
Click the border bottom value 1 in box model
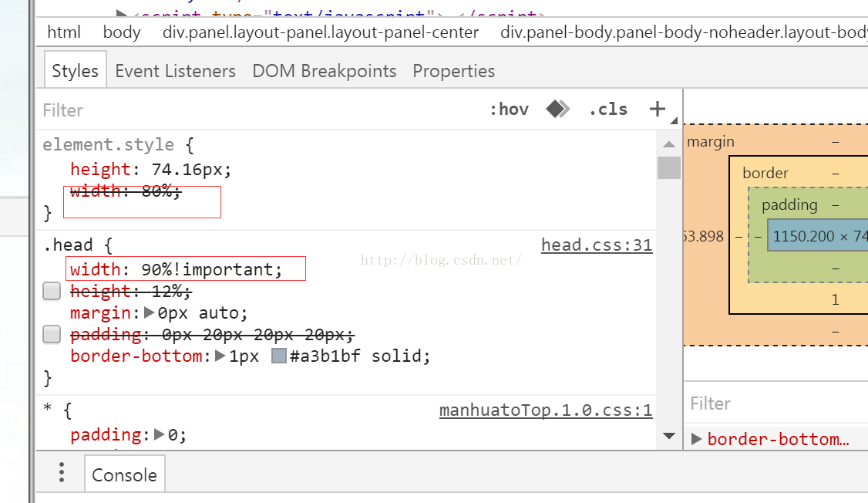pyautogui.click(x=836, y=299)
